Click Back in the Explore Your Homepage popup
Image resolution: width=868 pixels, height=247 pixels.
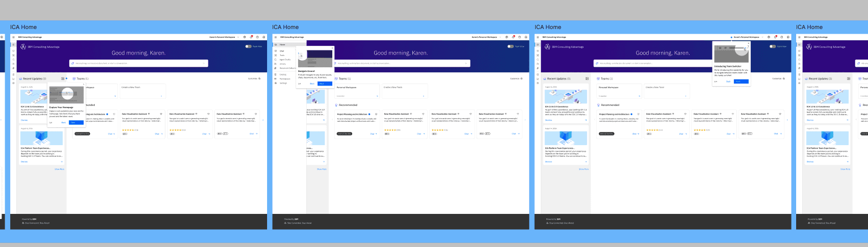click(x=64, y=122)
